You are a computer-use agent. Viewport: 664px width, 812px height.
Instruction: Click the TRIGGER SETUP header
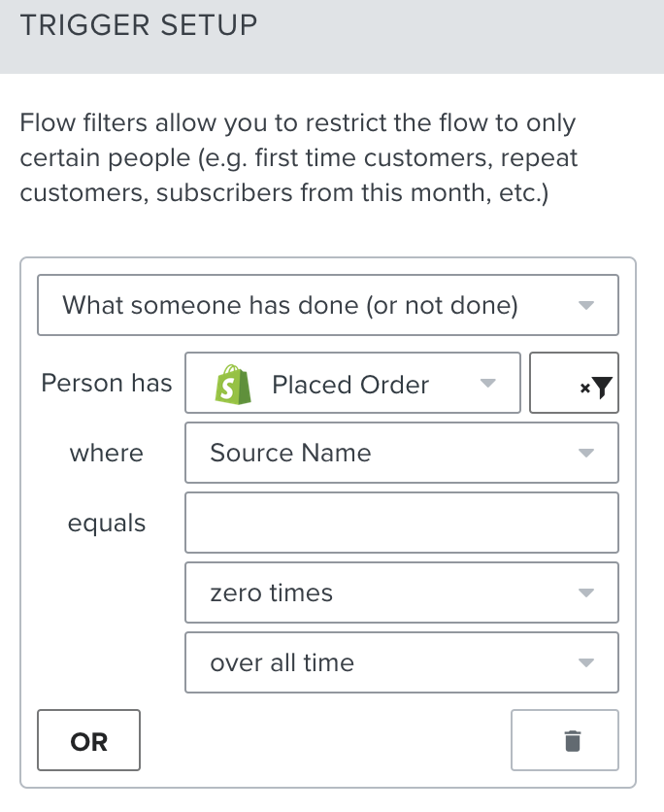(139, 25)
